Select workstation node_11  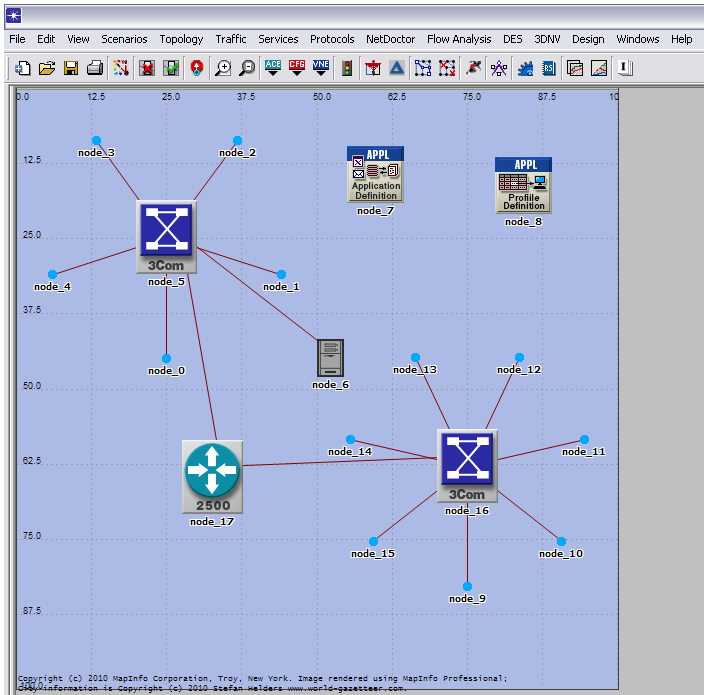click(x=584, y=439)
